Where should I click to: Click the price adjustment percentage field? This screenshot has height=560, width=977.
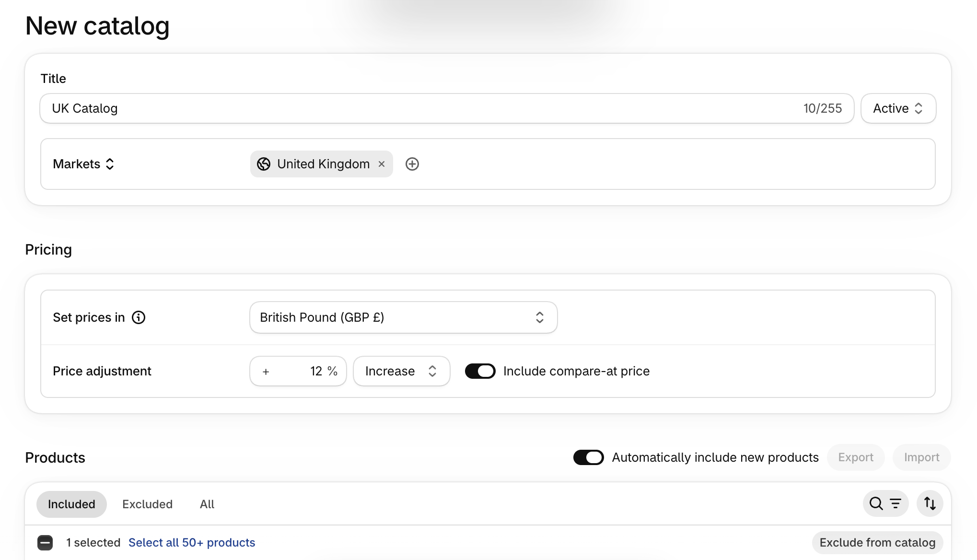tap(298, 371)
